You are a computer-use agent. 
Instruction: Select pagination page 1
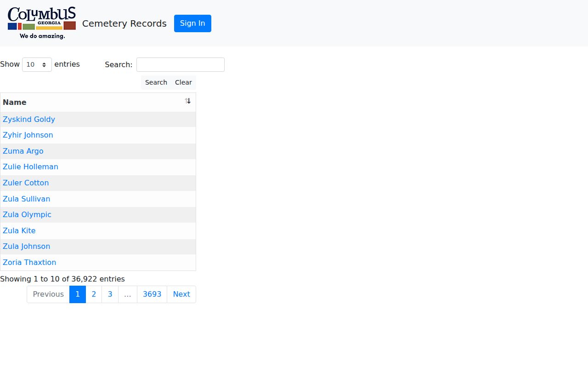(78, 294)
